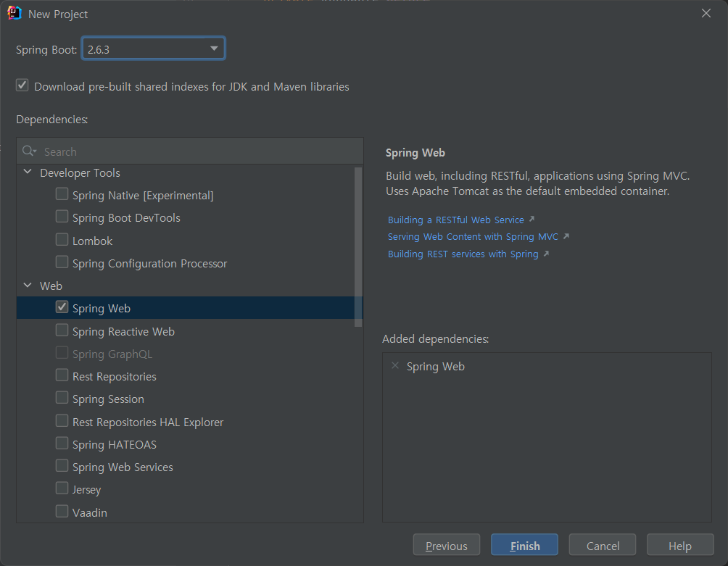Check the Vaadin checkbox
Viewport: 728px width, 566px height.
click(x=62, y=511)
